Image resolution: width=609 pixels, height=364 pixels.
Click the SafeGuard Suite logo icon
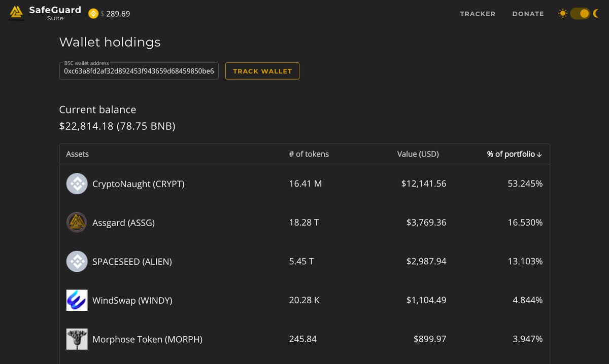tap(16, 14)
